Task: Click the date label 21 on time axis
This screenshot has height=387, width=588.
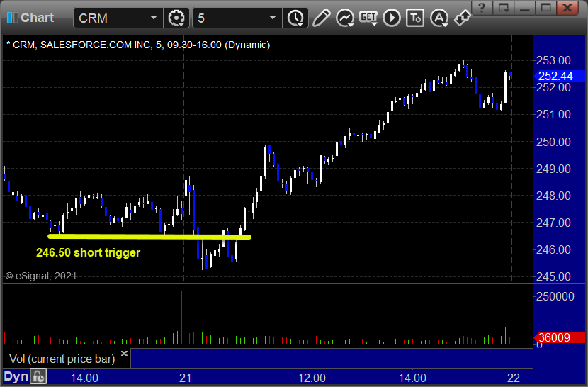Action: click(185, 378)
